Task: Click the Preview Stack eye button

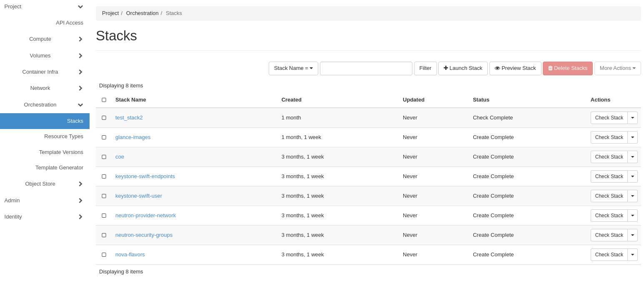Action: (515, 68)
